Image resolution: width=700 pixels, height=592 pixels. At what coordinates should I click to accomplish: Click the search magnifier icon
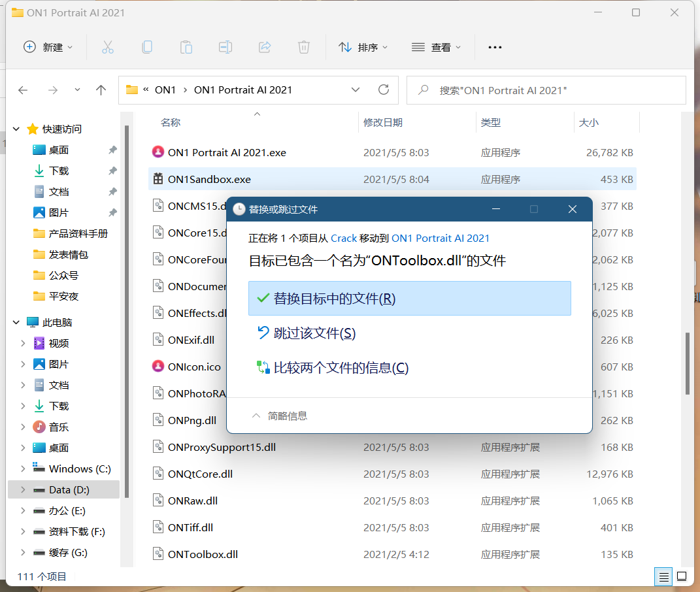pyautogui.click(x=424, y=90)
